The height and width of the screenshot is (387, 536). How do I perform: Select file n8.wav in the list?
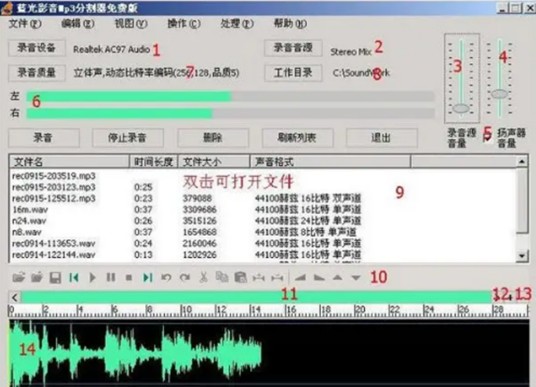coord(27,232)
